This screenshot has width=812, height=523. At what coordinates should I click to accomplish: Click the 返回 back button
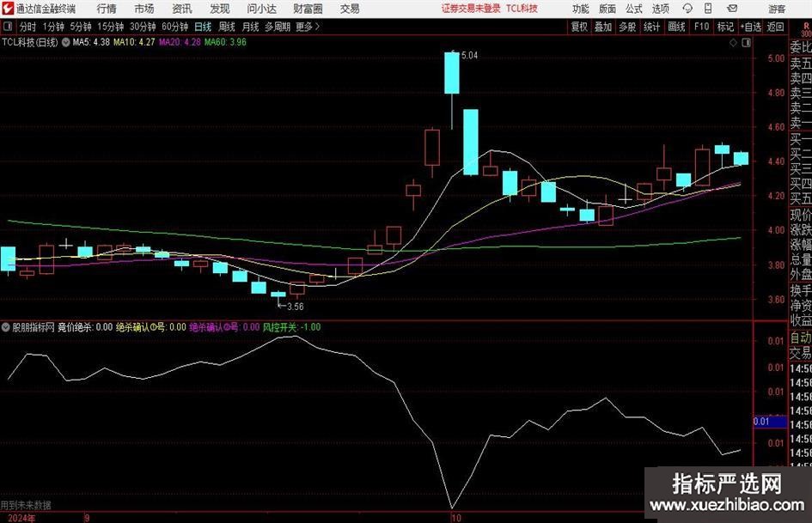point(776,27)
